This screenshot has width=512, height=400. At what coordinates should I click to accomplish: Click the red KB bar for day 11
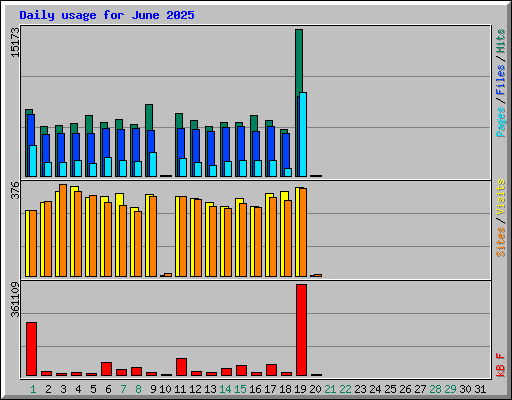click(181, 367)
